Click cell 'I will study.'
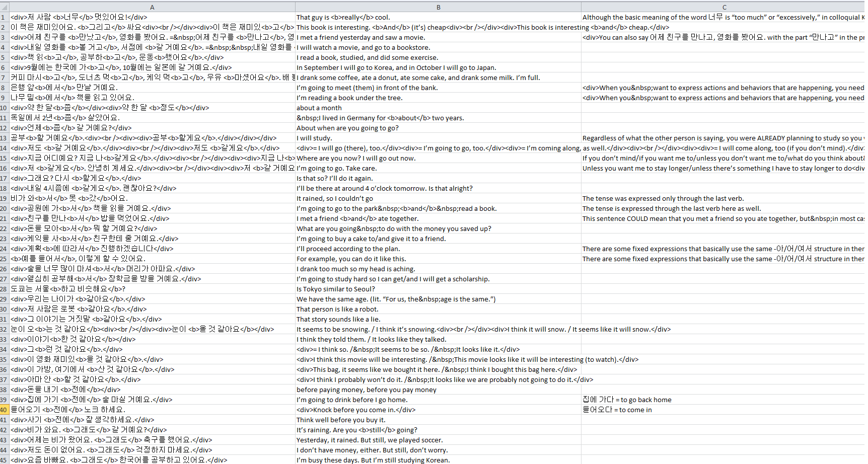The image size is (868, 464). pyautogui.click(x=438, y=138)
